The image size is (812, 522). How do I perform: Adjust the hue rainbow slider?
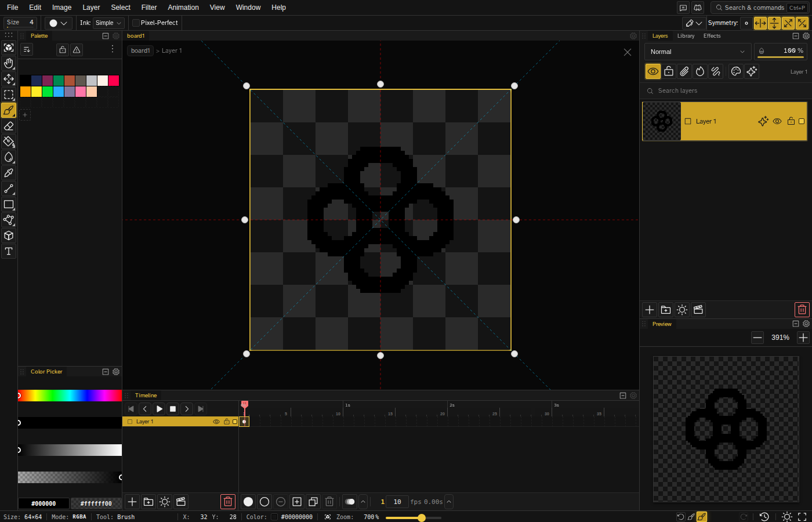70,396
